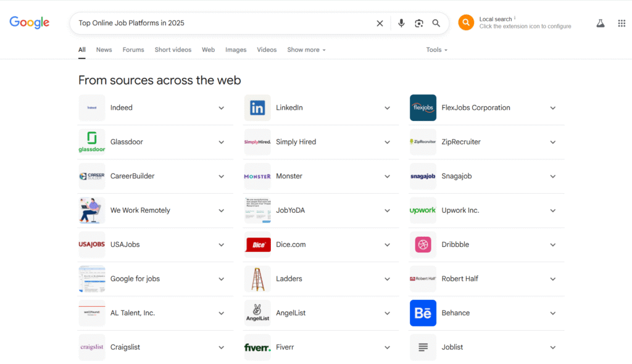Click the ZipRecruiter logo thumbnail
632x364 pixels.
pyautogui.click(x=423, y=142)
